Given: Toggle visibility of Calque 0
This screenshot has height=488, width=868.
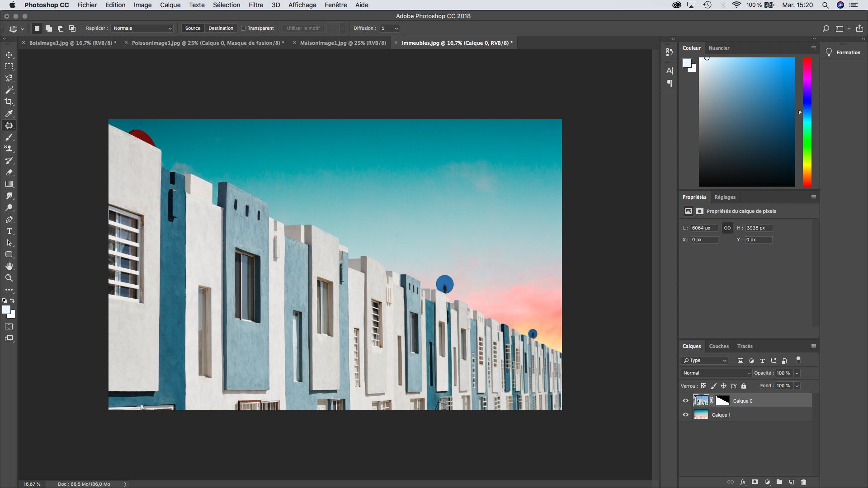Looking at the screenshot, I should [685, 400].
